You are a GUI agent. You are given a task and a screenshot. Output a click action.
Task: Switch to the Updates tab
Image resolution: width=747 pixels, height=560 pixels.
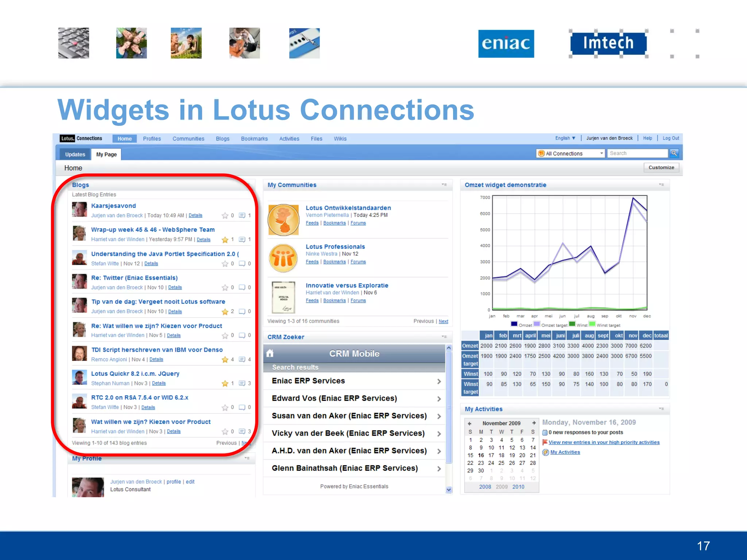tap(75, 154)
